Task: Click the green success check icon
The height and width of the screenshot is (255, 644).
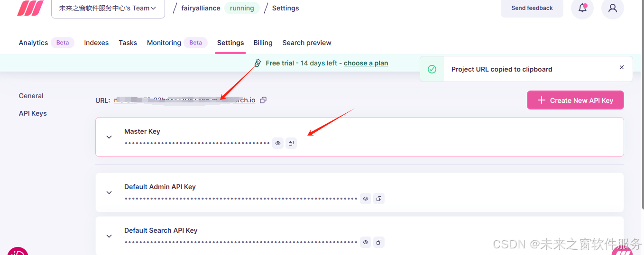Action: (x=432, y=69)
